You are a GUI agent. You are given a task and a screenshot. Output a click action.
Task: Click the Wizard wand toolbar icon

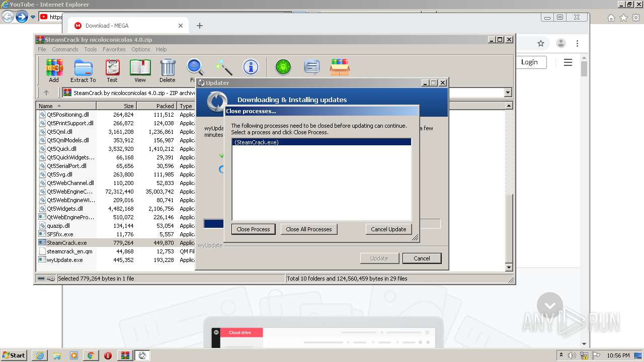tap(223, 67)
